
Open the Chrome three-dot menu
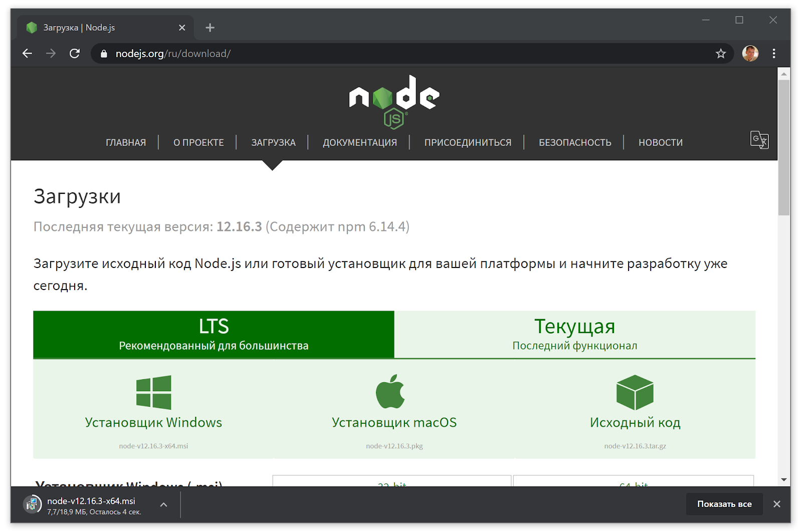[x=774, y=54]
